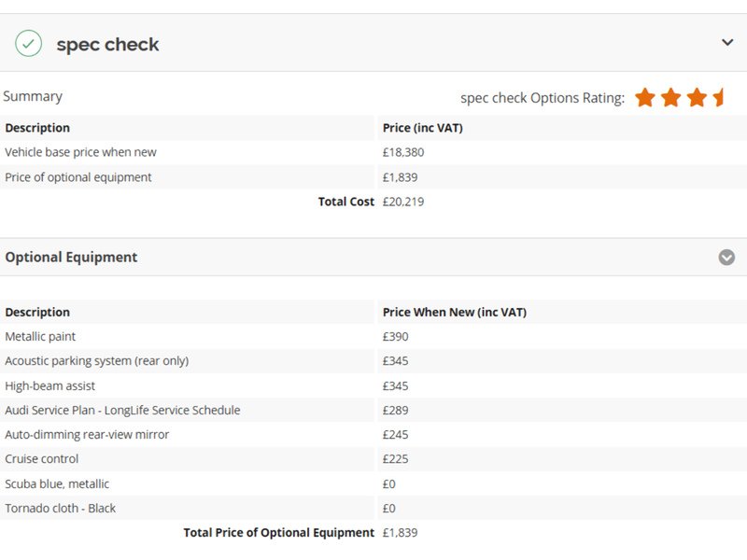The image size is (747, 560).
Task: Click the second orange rating star
Action: point(670,97)
